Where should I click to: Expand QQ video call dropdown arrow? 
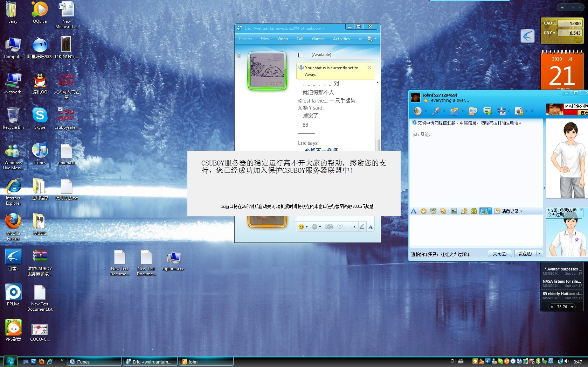click(x=426, y=112)
